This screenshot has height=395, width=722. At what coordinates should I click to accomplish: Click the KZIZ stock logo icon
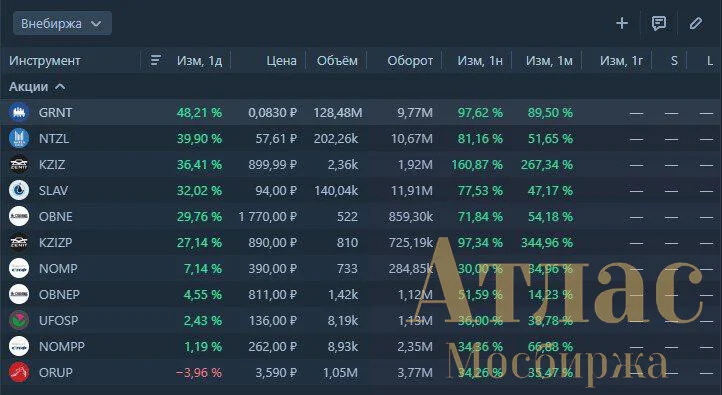(19, 164)
